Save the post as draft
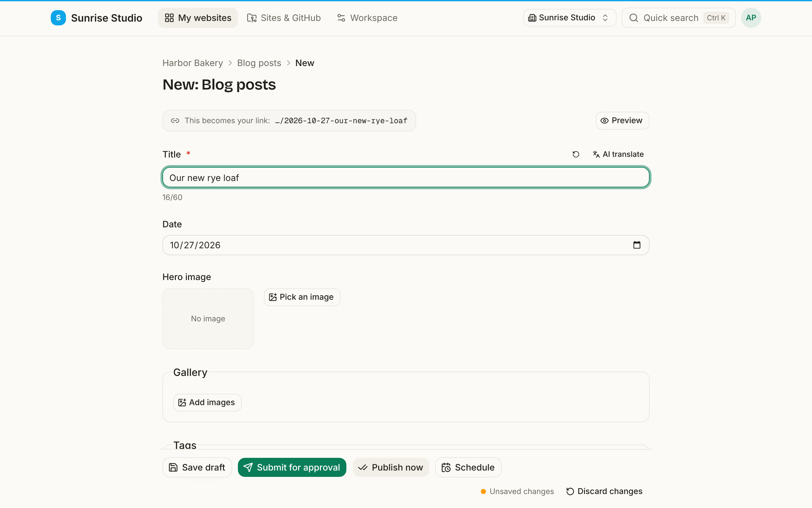 pyautogui.click(x=197, y=467)
